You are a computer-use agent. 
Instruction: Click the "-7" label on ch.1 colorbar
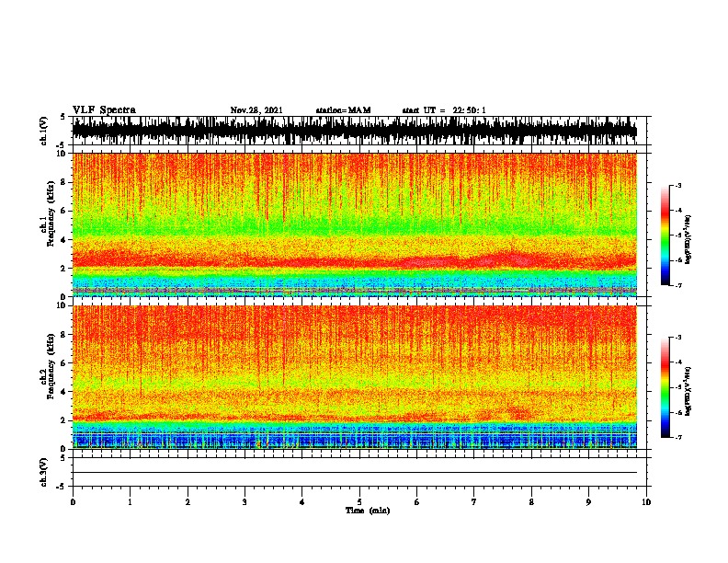coord(678,285)
